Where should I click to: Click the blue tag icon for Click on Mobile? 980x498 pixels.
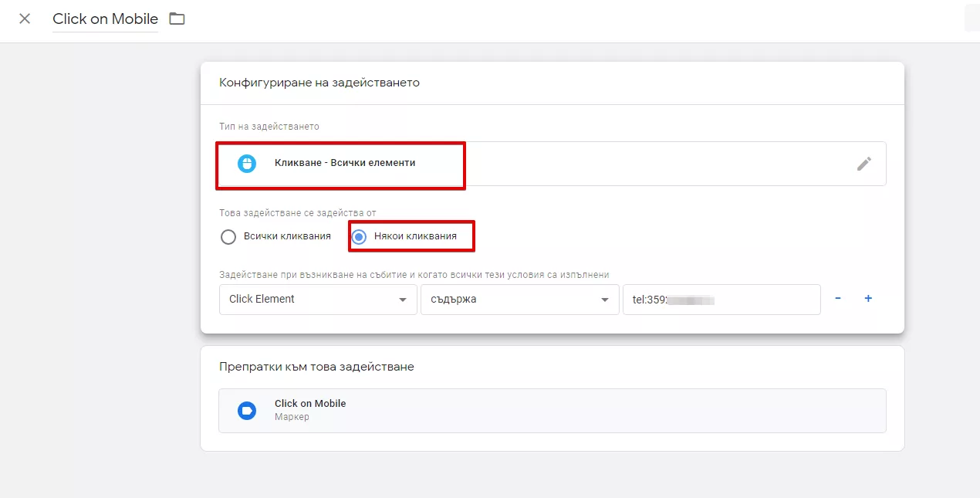click(x=247, y=411)
